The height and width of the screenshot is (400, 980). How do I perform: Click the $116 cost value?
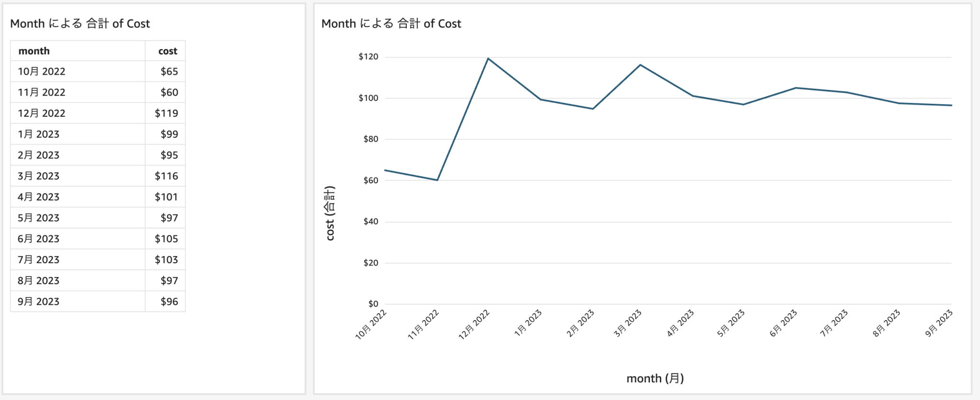(x=166, y=176)
